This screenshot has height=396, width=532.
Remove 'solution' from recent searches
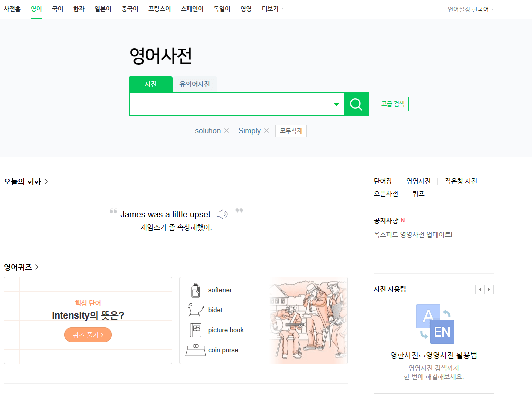[x=226, y=130]
